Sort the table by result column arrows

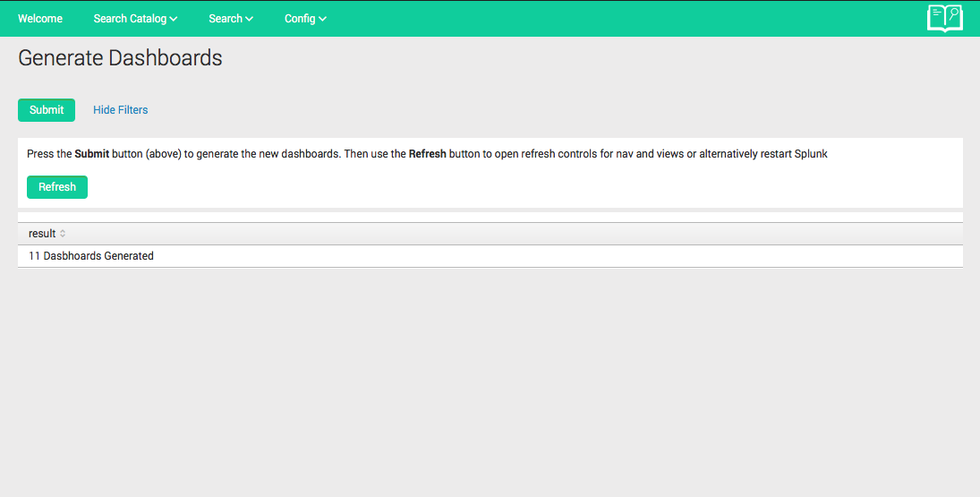tap(63, 234)
